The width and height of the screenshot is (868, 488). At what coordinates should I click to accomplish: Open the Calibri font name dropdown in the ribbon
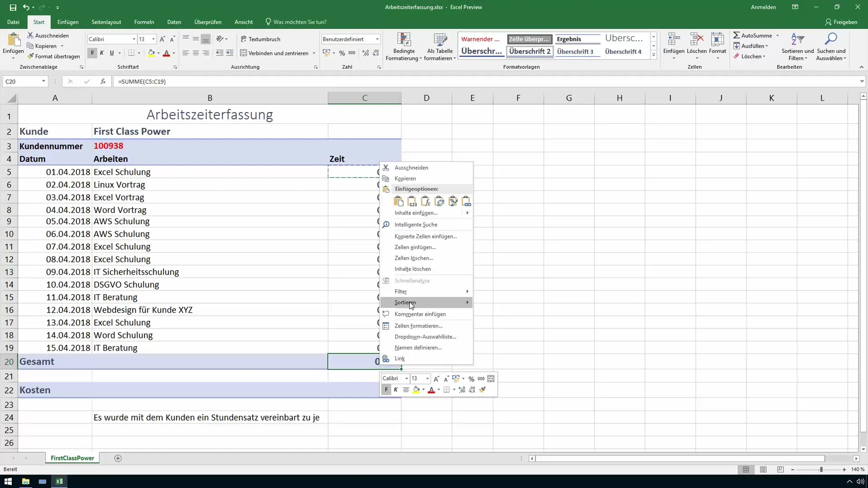[134, 39]
